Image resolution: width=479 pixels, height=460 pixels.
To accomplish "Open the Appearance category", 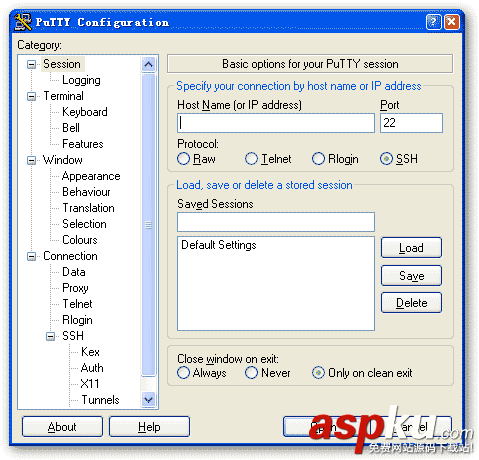I will point(91,176).
